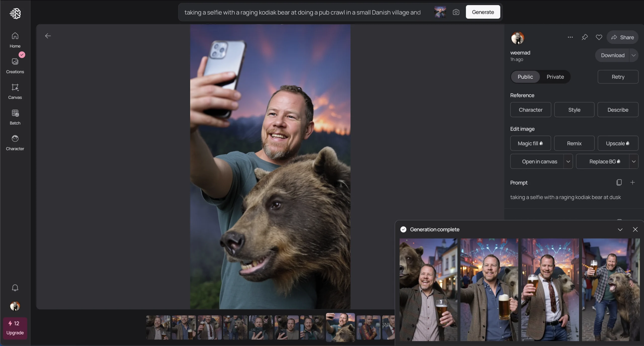This screenshot has width=644, height=346.
Task: Expand the Replace BG dropdown arrow
Action: point(634,161)
